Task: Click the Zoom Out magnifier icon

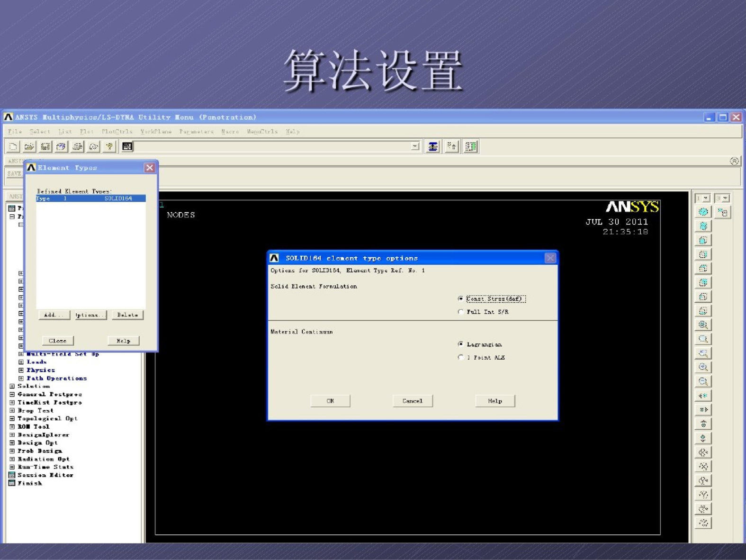Action: pos(703,381)
